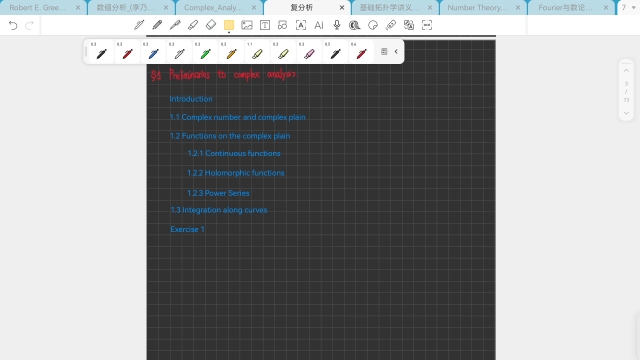640x360 pixels.
Task: Insert an image into the note
Action: 247,25
